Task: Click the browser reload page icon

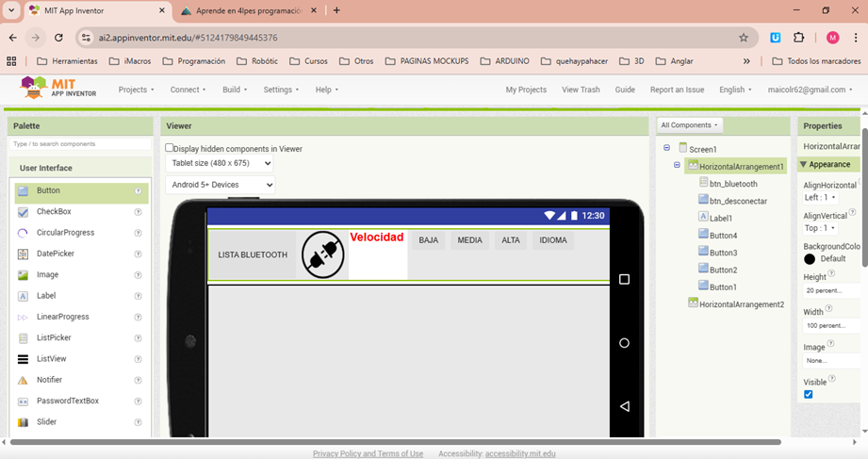Action: point(58,38)
